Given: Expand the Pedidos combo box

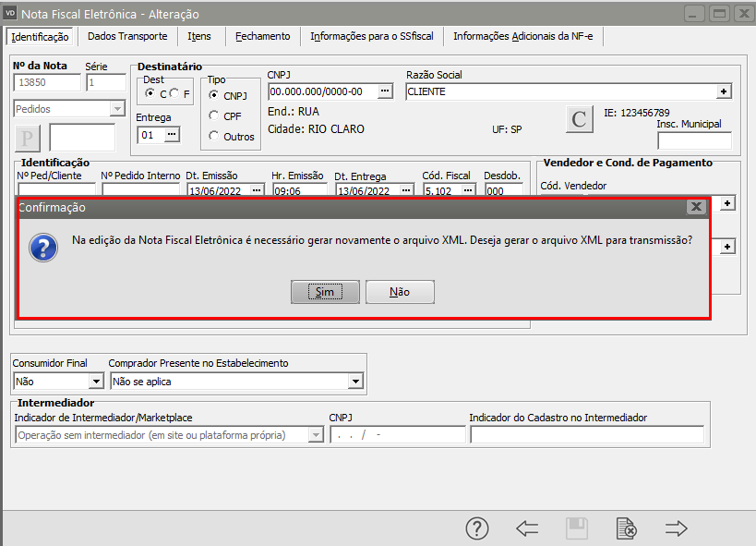Looking at the screenshot, I should (x=116, y=109).
